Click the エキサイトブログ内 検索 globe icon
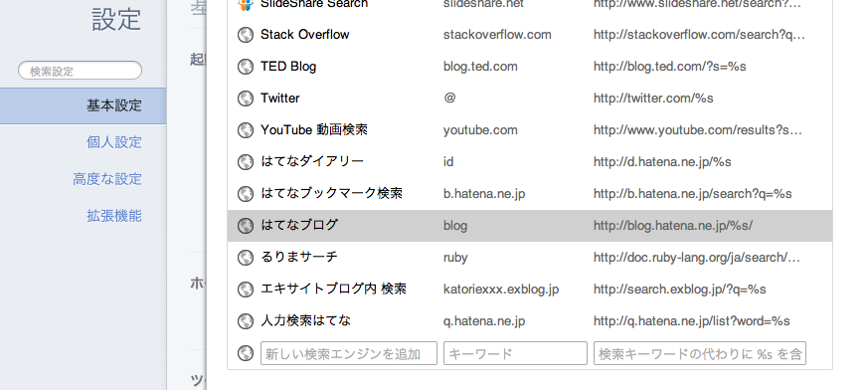The image size is (868, 390). [246, 290]
